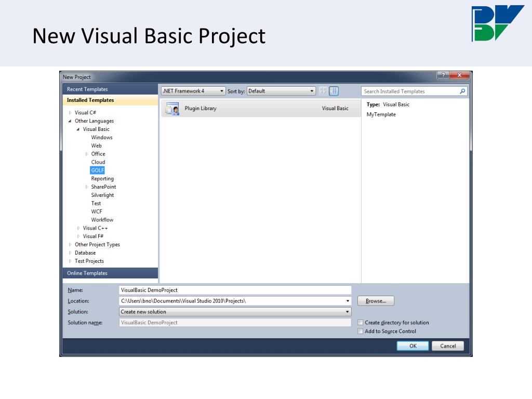This screenshot has height=399, width=532.
Task: Select the Installed Templates section
Action: [x=110, y=100]
